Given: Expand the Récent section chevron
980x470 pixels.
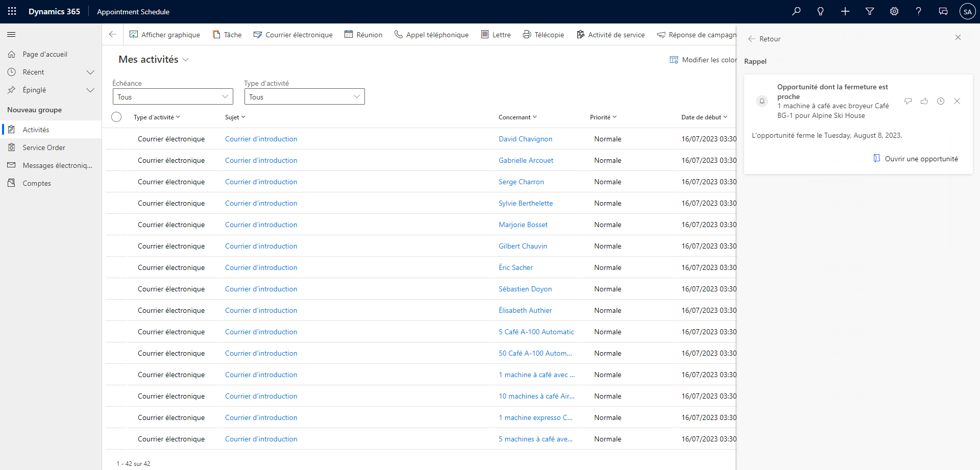Looking at the screenshot, I should [90, 72].
